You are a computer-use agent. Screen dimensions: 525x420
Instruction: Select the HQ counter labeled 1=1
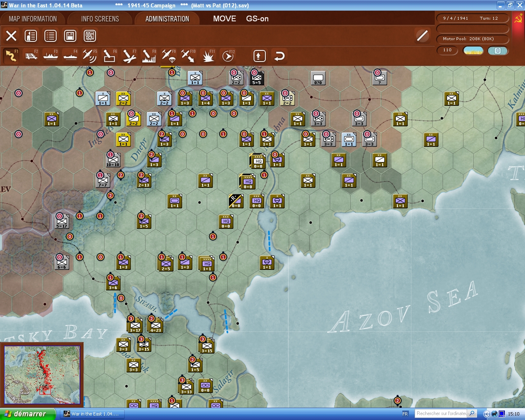coord(206,263)
